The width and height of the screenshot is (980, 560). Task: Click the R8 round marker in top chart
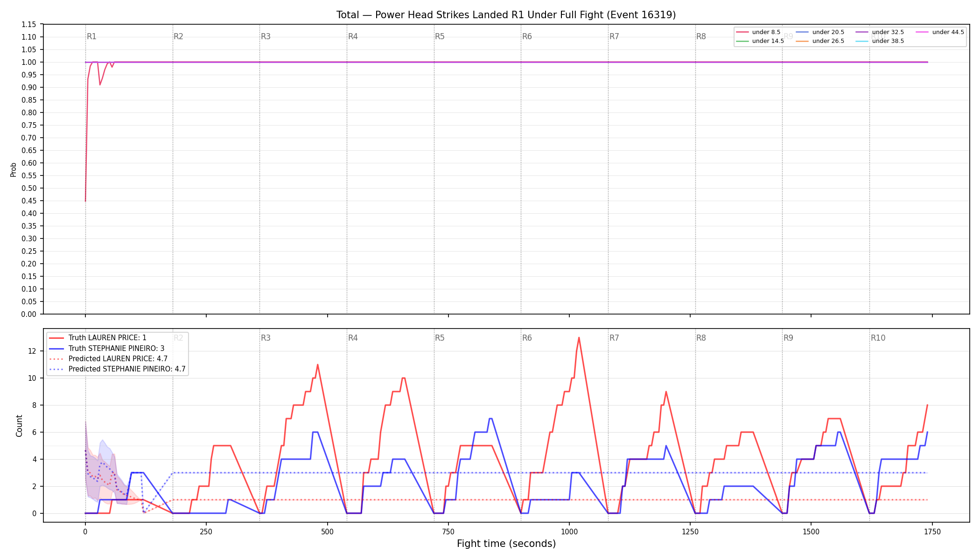point(701,36)
